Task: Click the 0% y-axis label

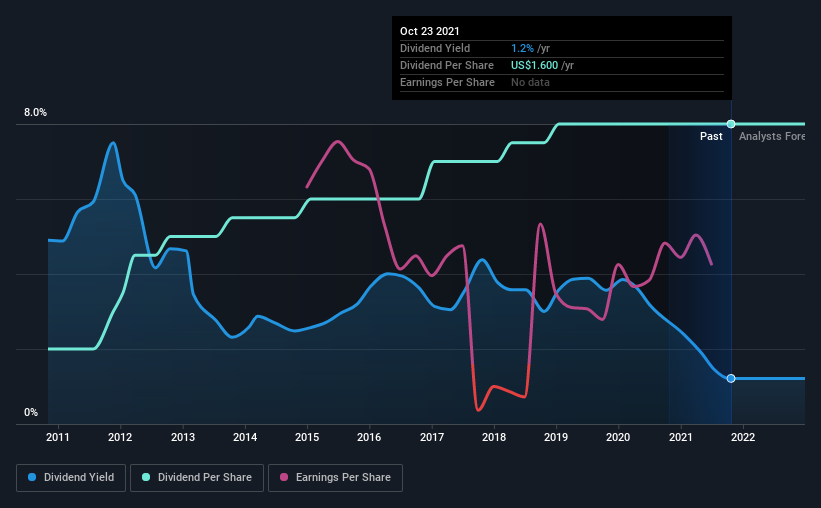Action: 31,413
